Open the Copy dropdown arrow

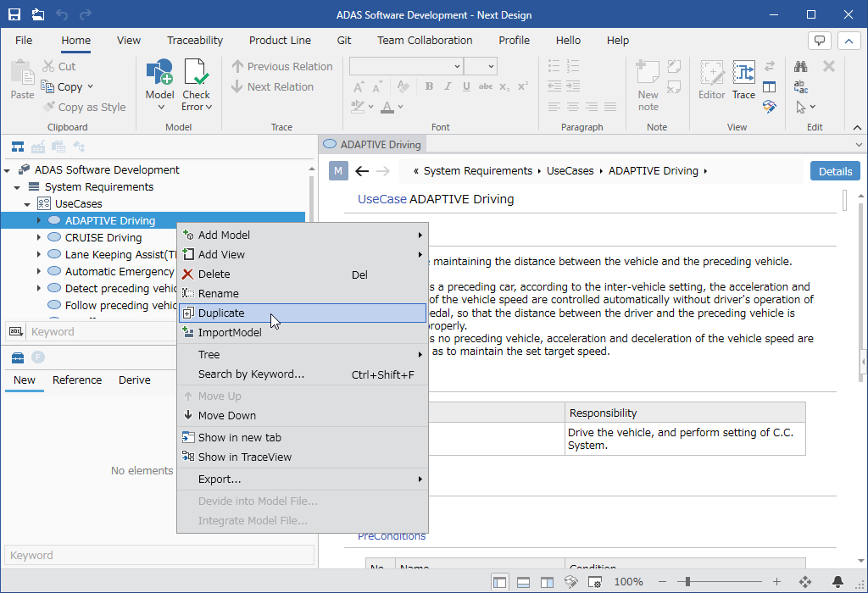(x=90, y=87)
